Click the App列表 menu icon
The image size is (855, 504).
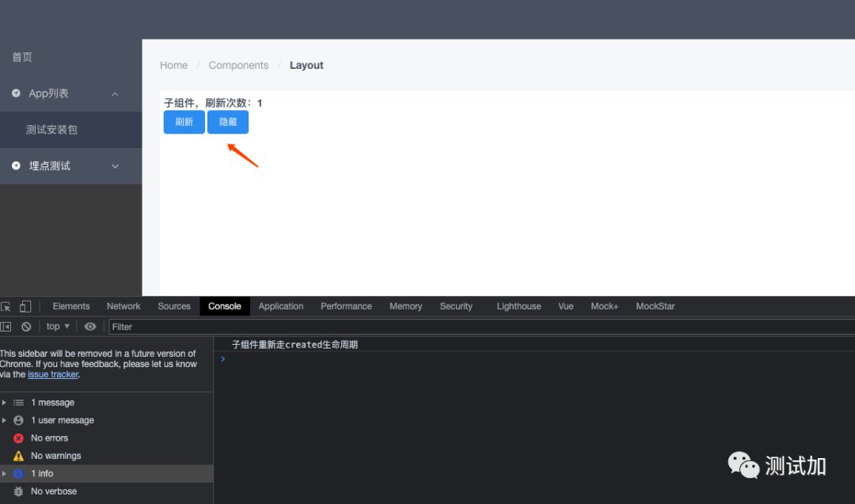pyautogui.click(x=16, y=93)
